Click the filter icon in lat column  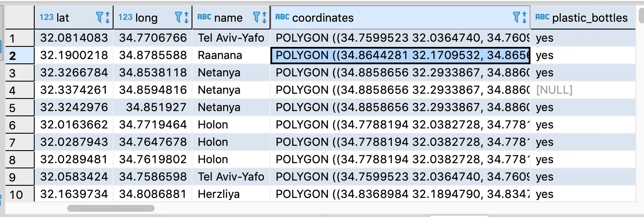101,18
